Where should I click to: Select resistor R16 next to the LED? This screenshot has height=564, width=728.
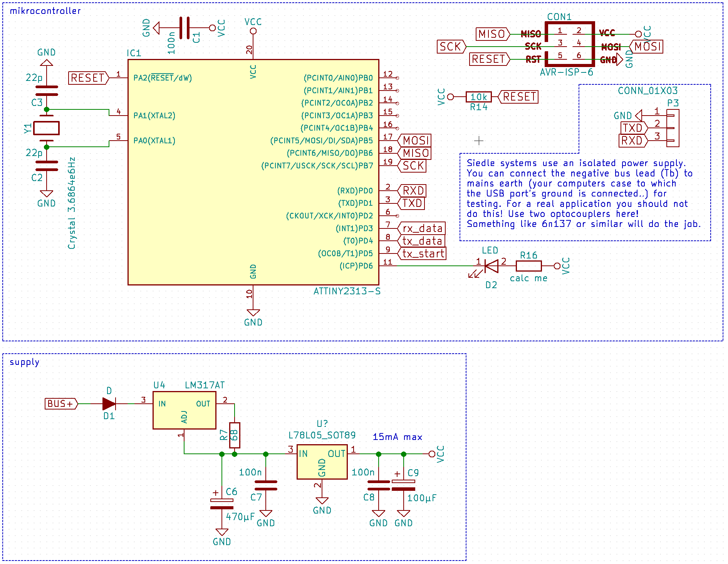[x=529, y=266]
